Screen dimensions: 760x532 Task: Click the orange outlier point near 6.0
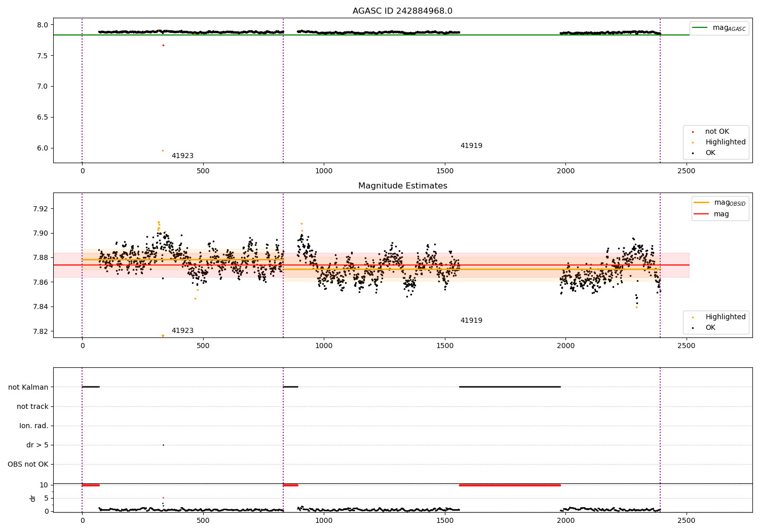coord(163,150)
